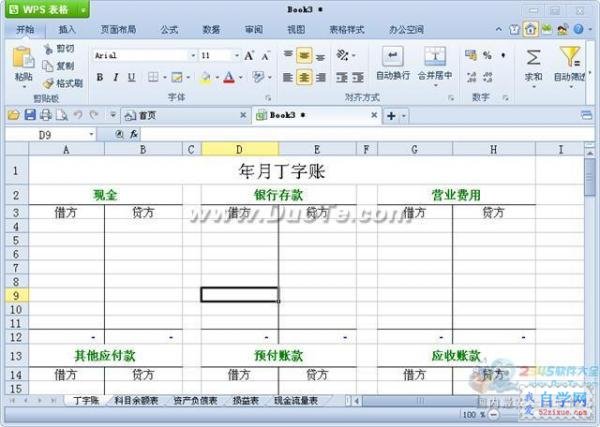The image size is (600, 427).
Task: Click the AutoFilter (自动筛选) funnel icon
Action: point(570,56)
